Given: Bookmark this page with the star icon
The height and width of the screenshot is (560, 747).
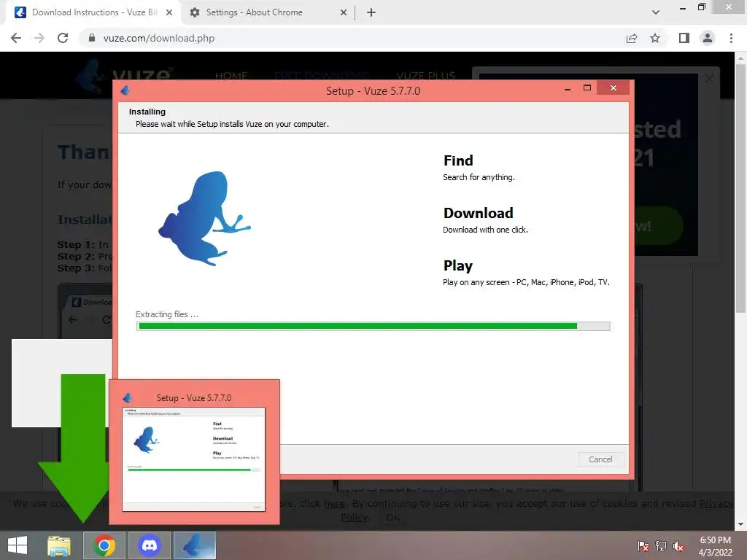Looking at the screenshot, I should click(x=655, y=38).
